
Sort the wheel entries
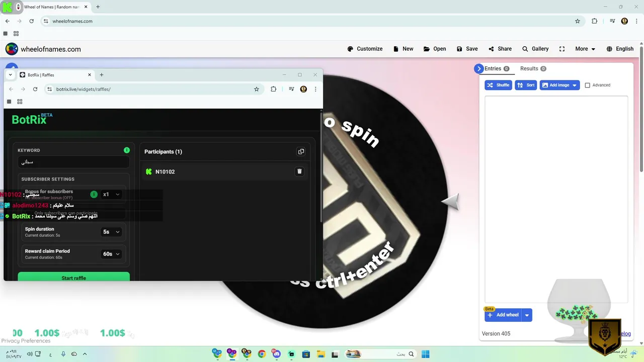(x=526, y=85)
